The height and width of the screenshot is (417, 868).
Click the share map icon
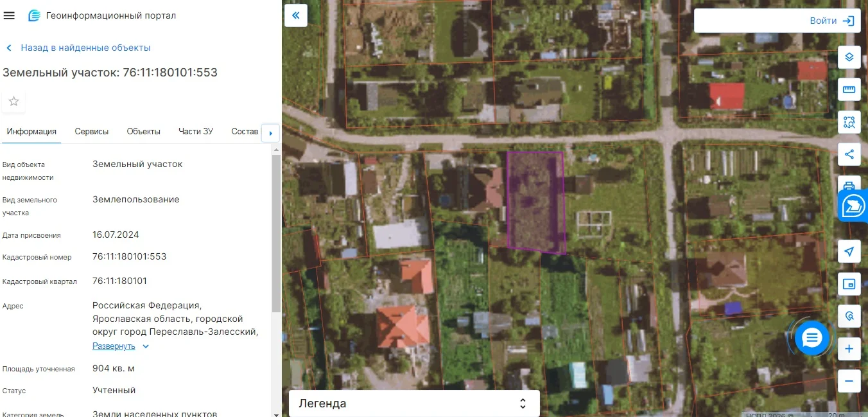[849, 154]
